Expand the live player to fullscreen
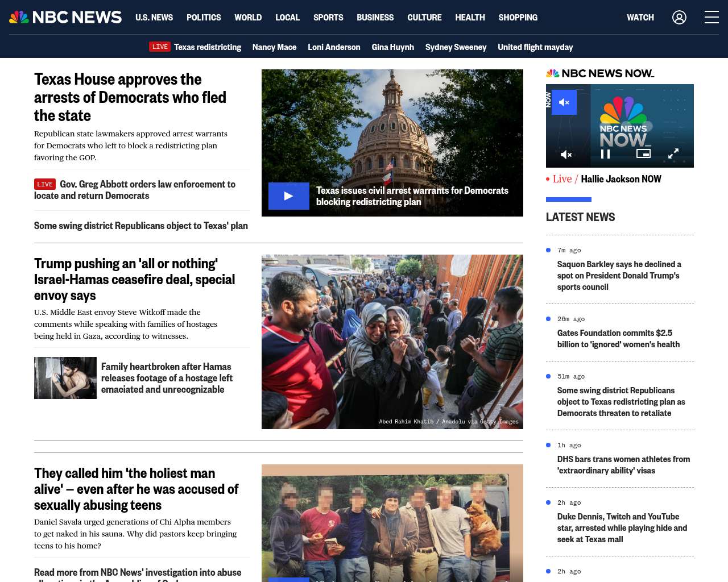 pos(673,154)
